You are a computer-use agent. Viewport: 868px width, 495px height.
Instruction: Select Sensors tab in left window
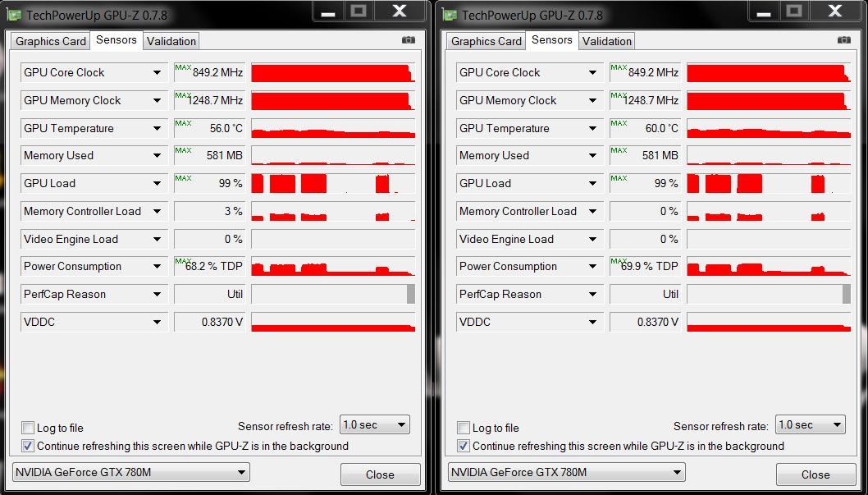pos(116,40)
